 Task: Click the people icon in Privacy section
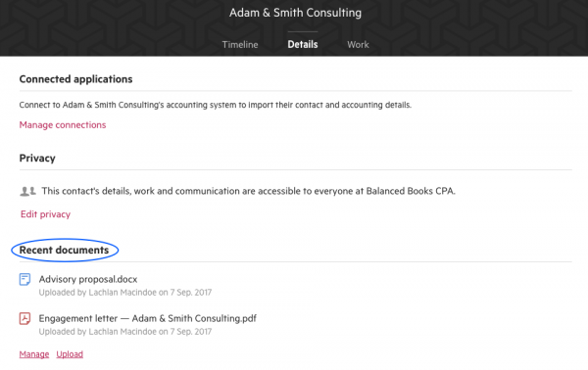point(27,192)
